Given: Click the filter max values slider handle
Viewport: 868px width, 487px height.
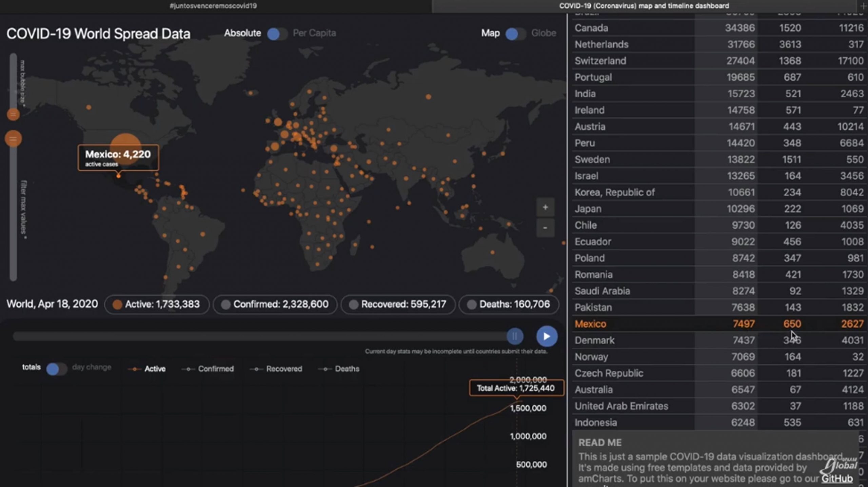Looking at the screenshot, I should pos(13,139).
